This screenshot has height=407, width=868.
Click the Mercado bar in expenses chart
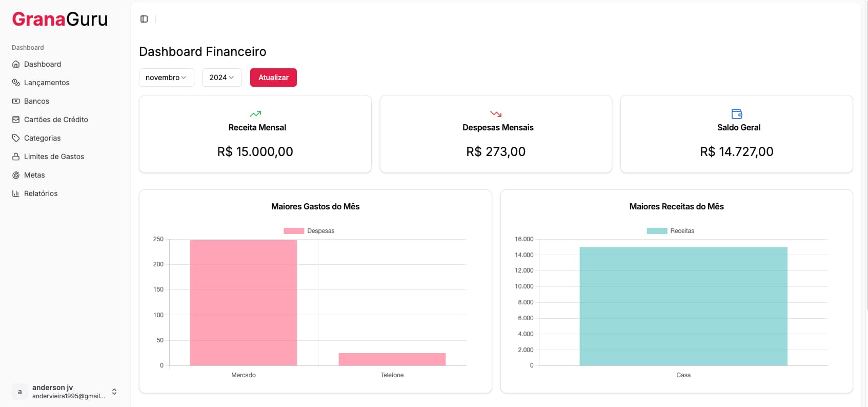pos(244,303)
